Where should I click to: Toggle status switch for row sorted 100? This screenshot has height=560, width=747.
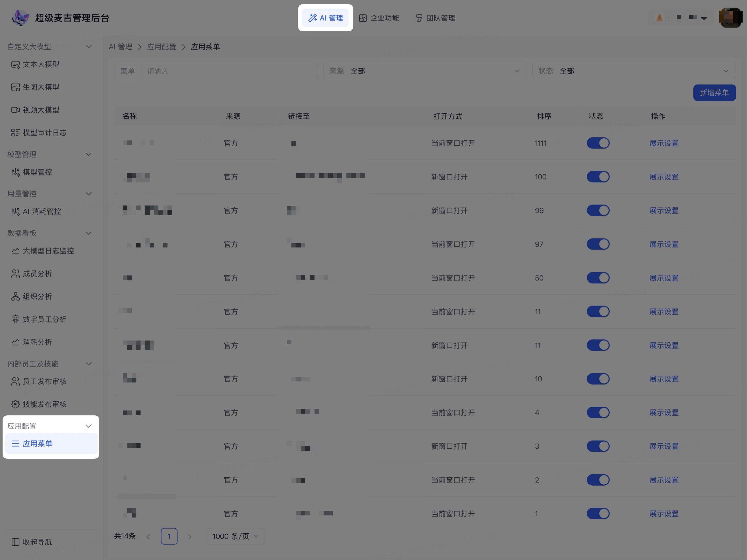[598, 177]
